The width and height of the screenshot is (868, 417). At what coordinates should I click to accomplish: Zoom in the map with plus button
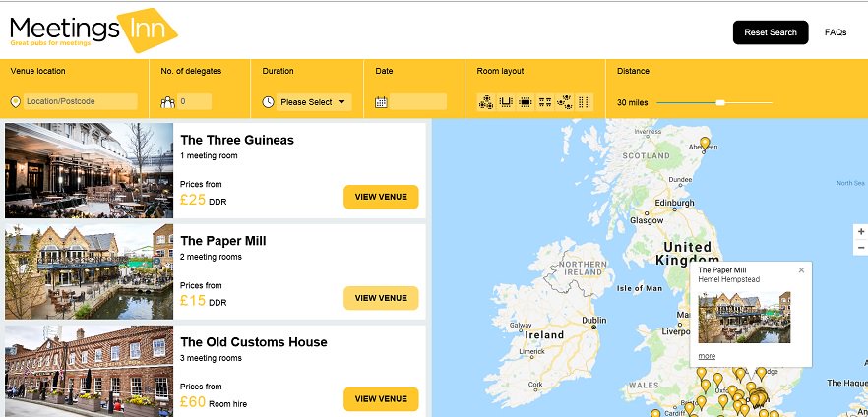click(861, 232)
